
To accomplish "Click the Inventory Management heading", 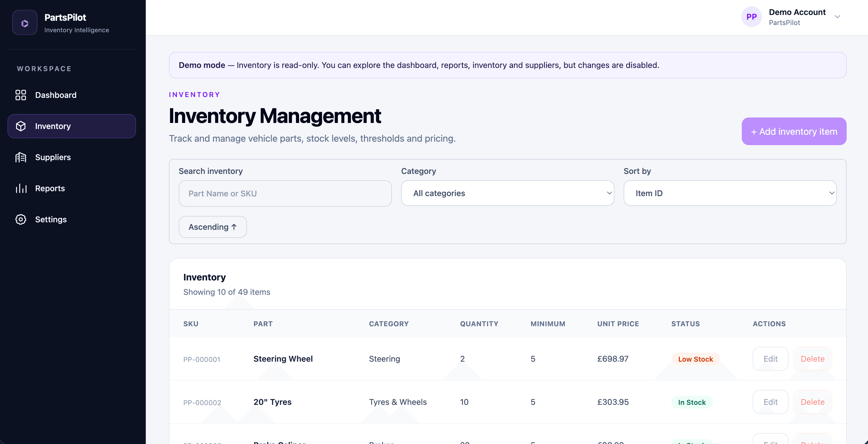I will (x=275, y=116).
